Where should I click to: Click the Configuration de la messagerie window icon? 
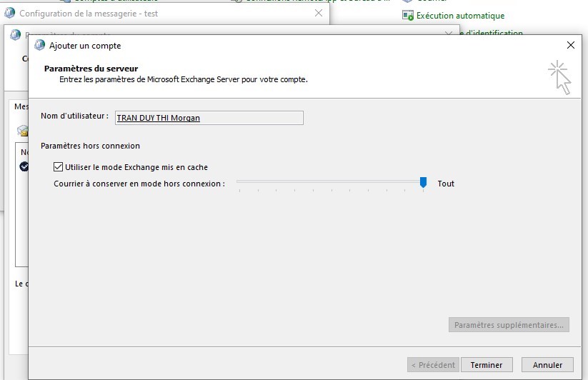(10, 13)
